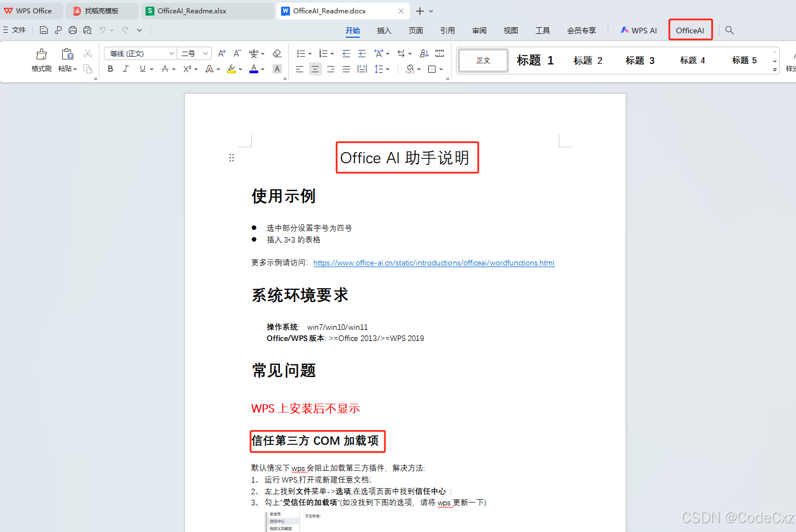Apply the blue font color
The image size is (796, 532).
pos(254,69)
